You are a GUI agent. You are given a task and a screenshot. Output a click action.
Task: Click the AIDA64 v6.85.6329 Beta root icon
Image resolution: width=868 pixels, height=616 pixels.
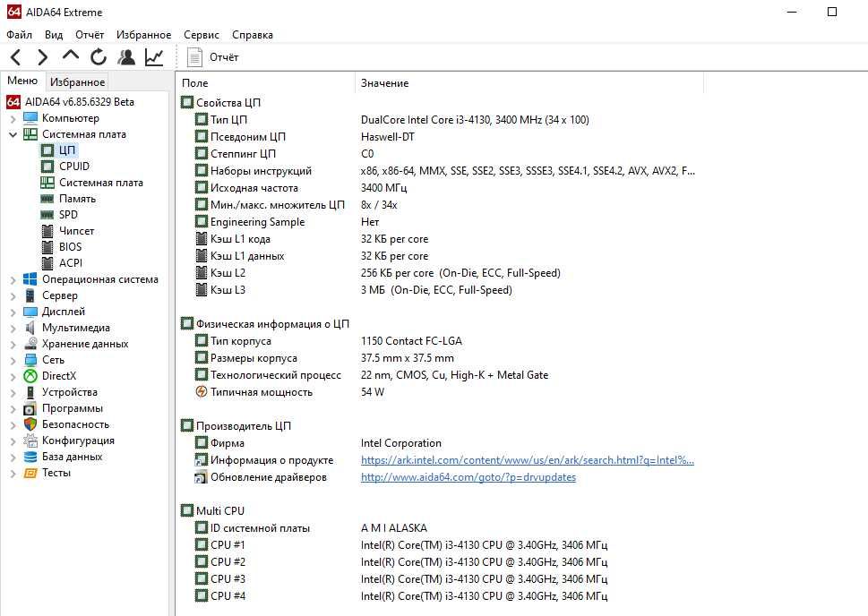point(13,102)
